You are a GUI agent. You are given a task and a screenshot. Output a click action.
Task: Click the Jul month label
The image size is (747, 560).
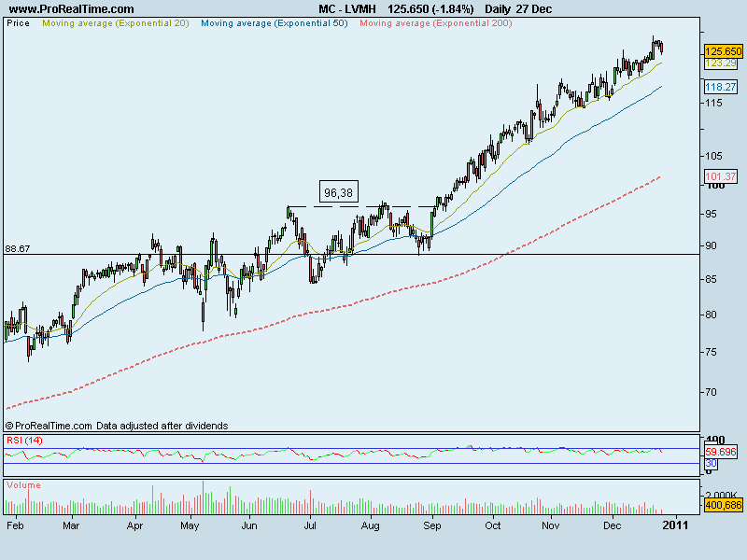pyautogui.click(x=310, y=525)
